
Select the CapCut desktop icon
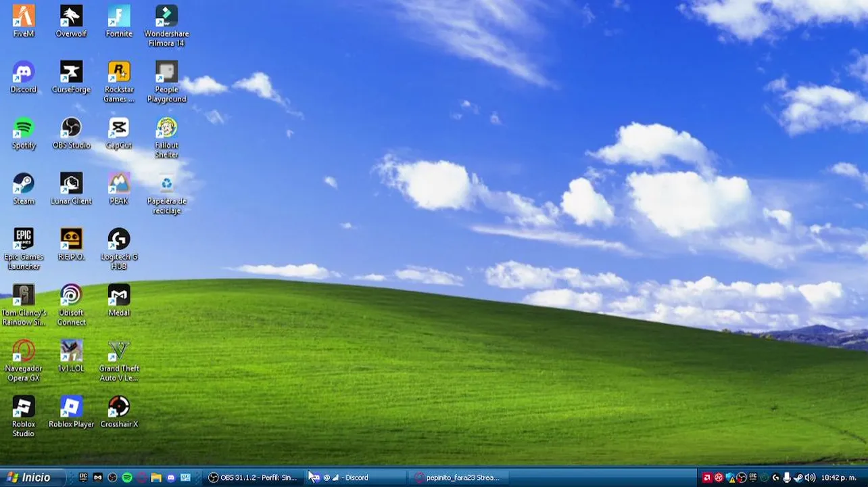coord(119,133)
